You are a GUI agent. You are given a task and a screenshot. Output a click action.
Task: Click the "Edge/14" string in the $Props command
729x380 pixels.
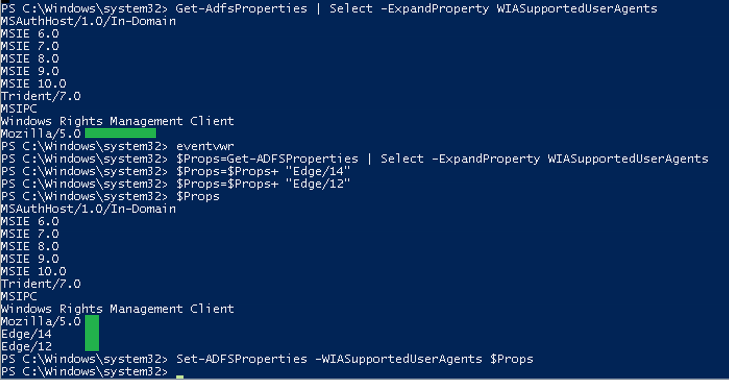coord(318,171)
